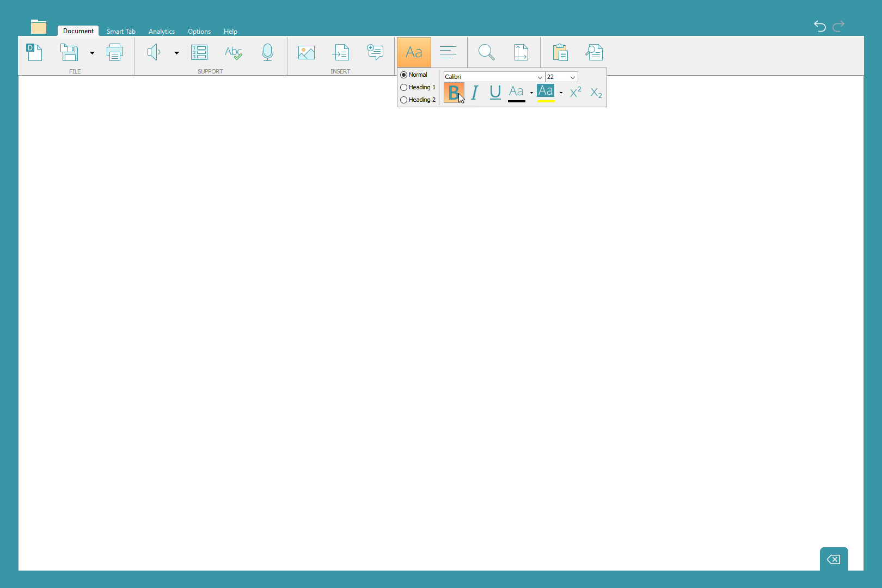
Task: Click the microphone dictation icon
Action: (267, 52)
